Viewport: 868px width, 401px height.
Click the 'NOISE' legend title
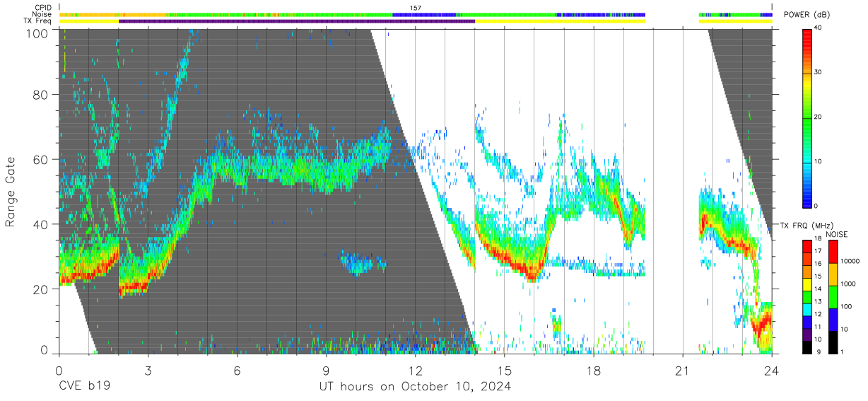[x=836, y=234]
